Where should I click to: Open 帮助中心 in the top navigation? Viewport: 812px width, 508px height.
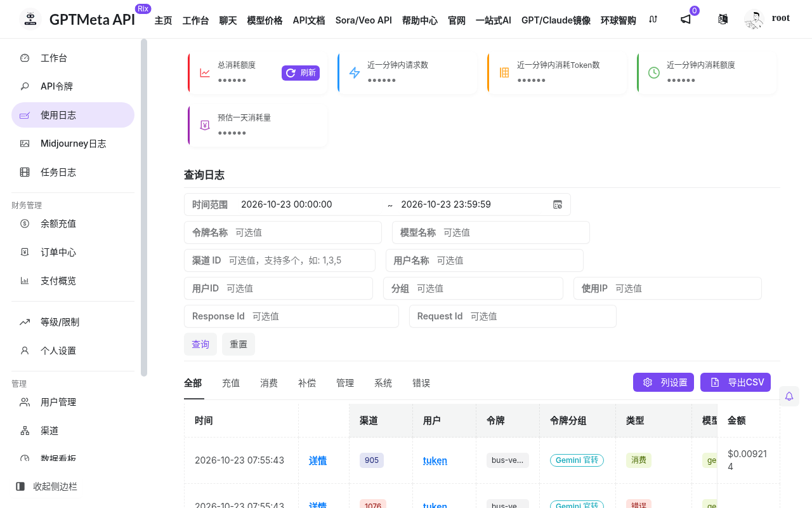coord(420,20)
